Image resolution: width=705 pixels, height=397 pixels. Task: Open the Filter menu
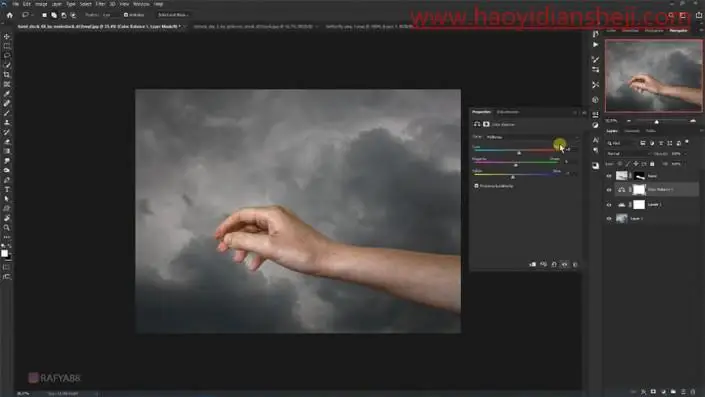[100, 4]
